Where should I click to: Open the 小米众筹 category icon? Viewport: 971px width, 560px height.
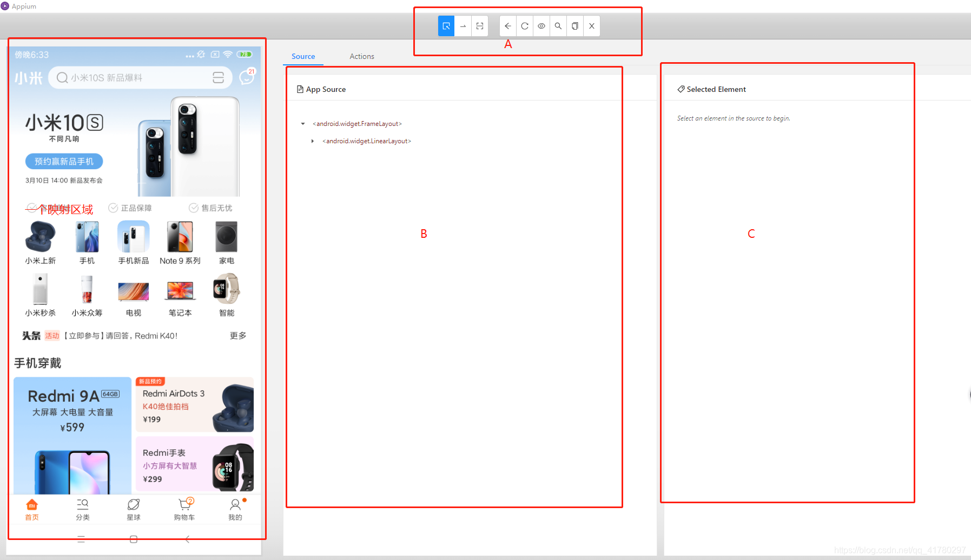pos(87,295)
